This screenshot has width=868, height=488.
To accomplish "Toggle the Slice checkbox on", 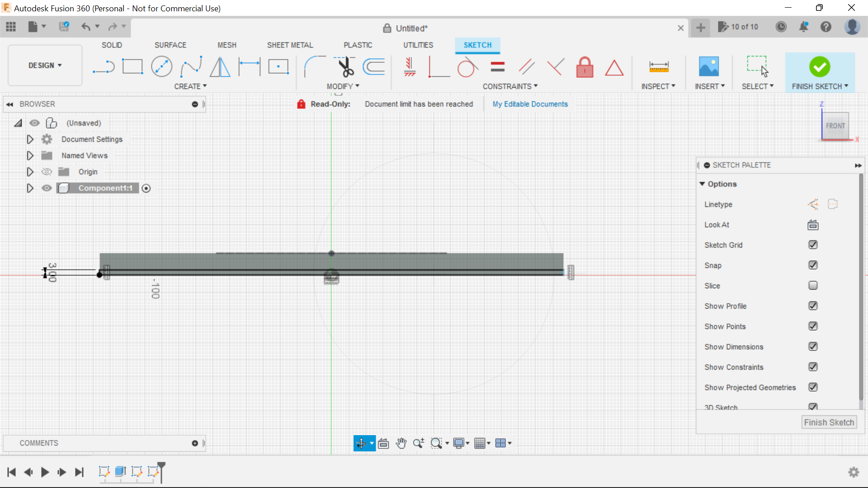I will 812,285.
